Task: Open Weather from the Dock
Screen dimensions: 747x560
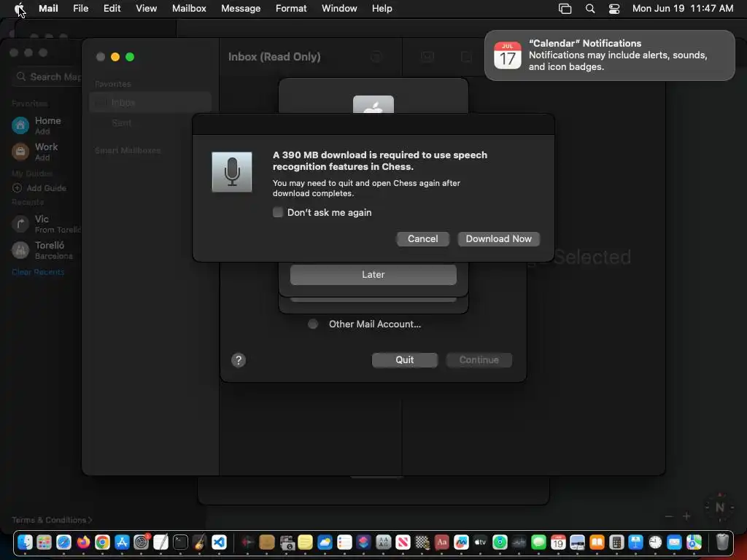Action: 325,542
